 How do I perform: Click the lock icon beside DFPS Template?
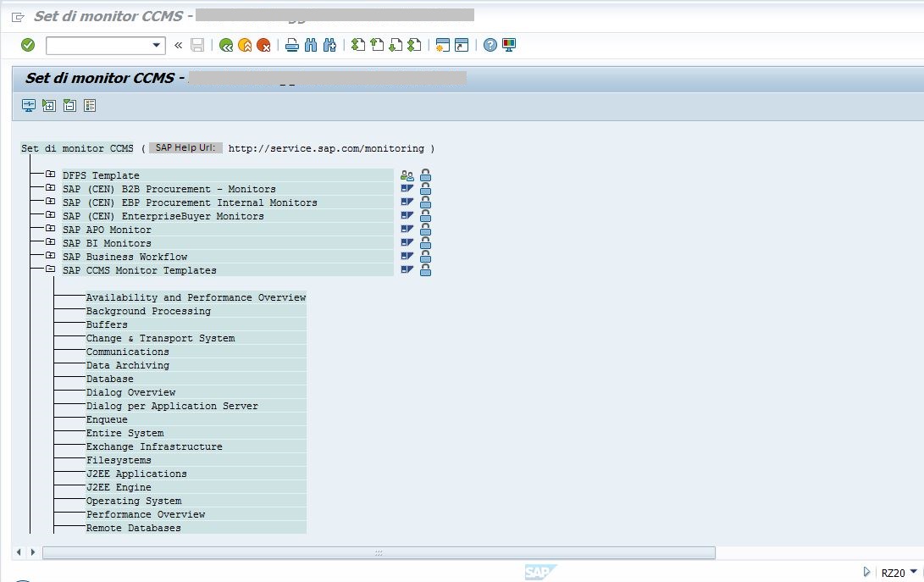[425, 175]
